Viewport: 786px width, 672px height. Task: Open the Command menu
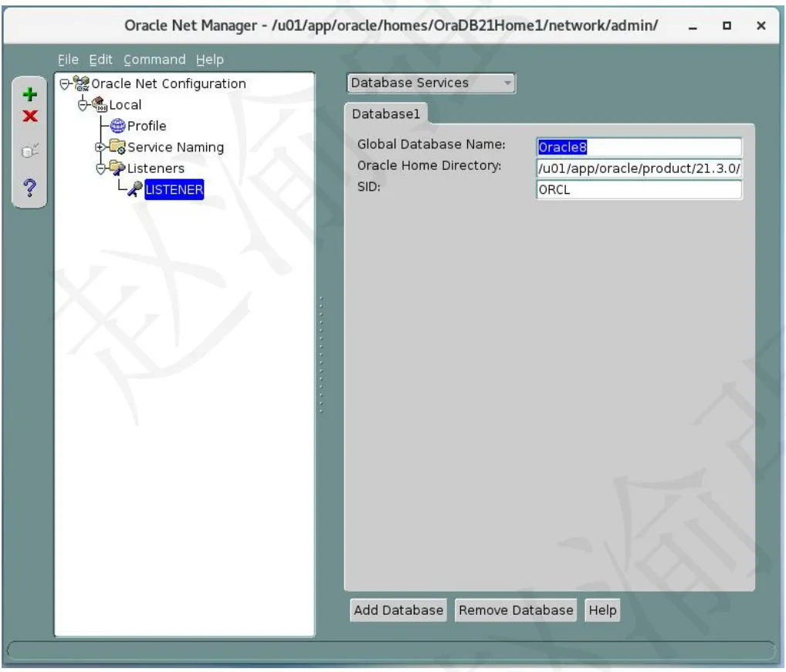154,59
